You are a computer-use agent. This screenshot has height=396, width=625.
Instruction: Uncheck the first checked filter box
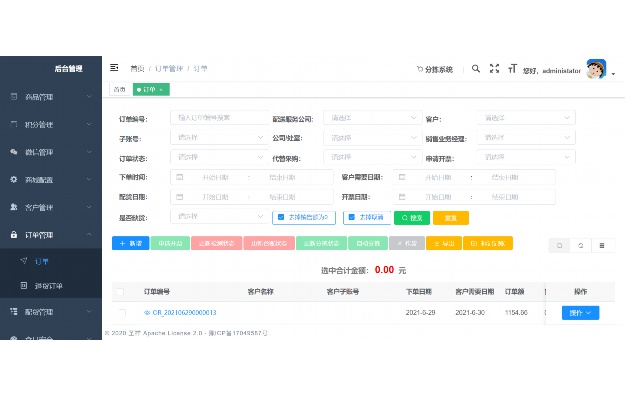281,217
